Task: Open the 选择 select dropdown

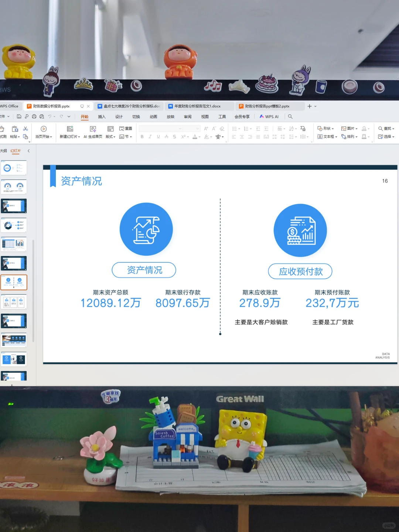Action: click(386, 137)
